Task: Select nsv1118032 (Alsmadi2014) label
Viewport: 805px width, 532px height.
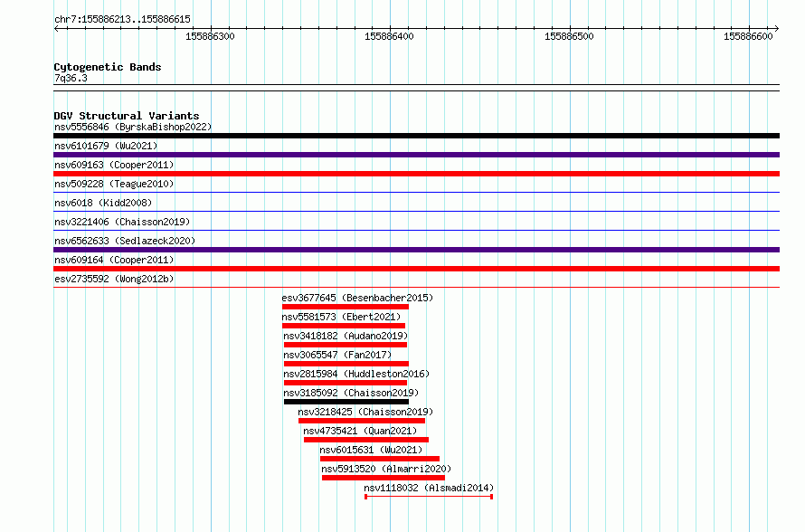Action: click(x=429, y=488)
